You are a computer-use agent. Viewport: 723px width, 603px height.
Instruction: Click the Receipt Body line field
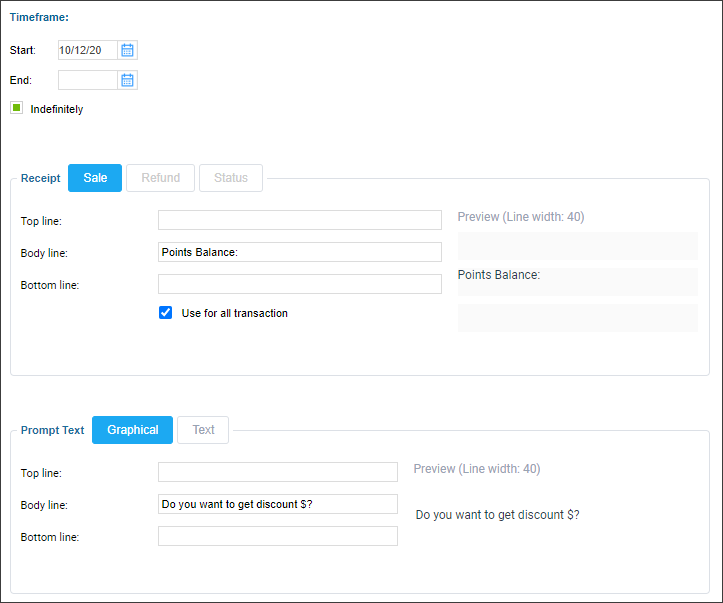(x=300, y=252)
